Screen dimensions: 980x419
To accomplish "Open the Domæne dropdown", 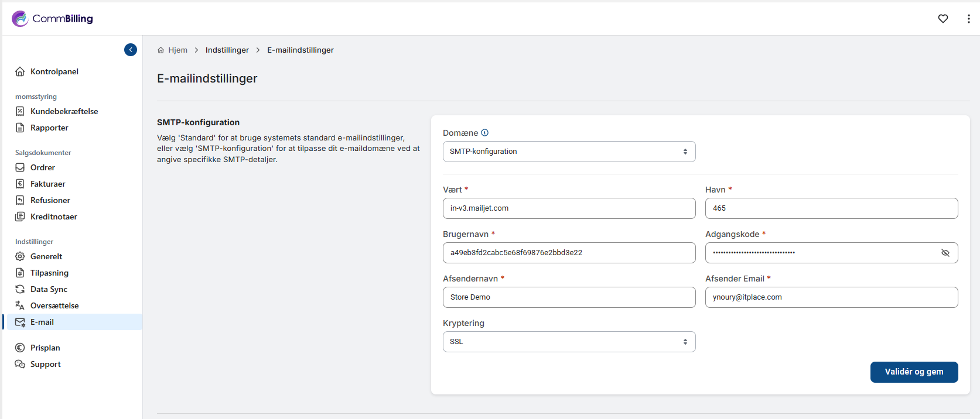I will (x=569, y=152).
